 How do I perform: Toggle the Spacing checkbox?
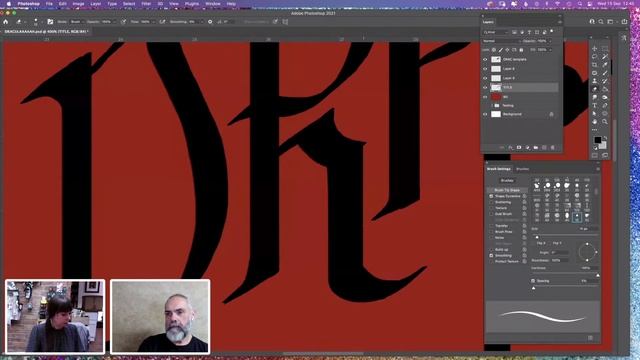[x=533, y=281]
